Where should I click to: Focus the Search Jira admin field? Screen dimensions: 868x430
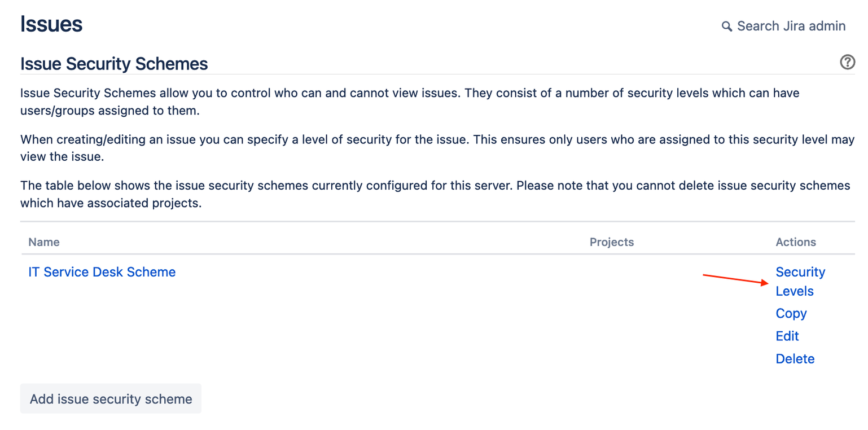[784, 26]
